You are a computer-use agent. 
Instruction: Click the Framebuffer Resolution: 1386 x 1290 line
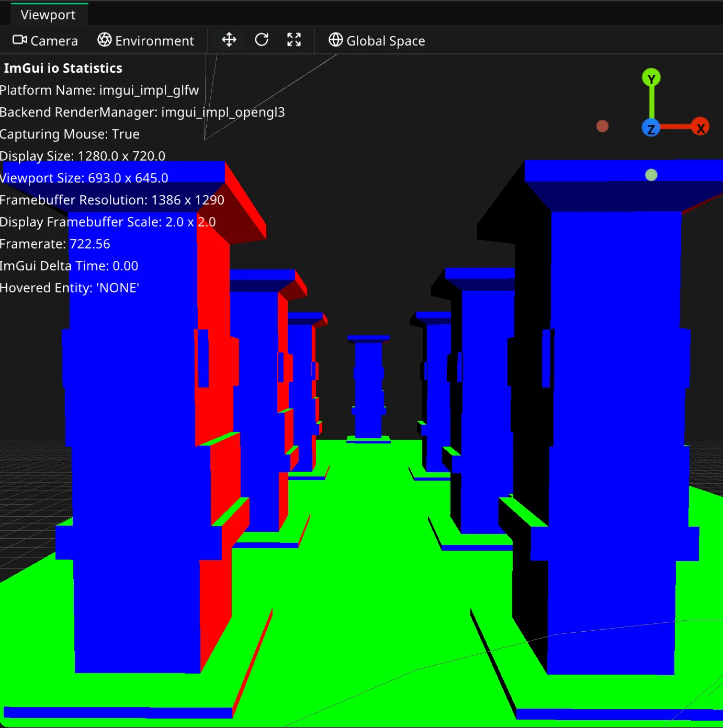click(x=112, y=200)
